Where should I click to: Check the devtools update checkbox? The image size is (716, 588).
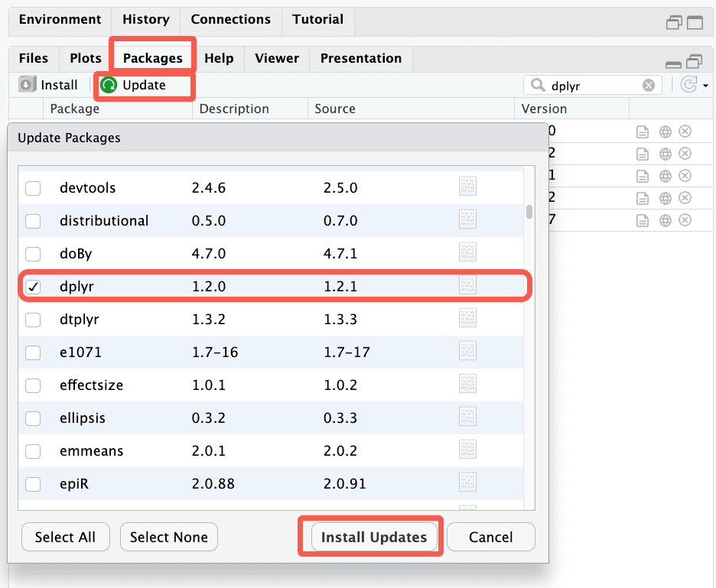pos(33,188)
